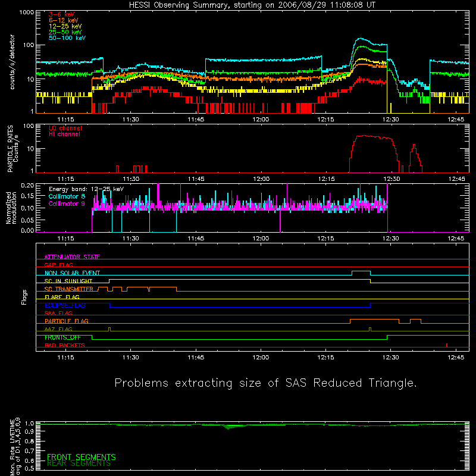Click the 0.20 value on modulation axis
The image size is (476, 476).
coord(27,185)
